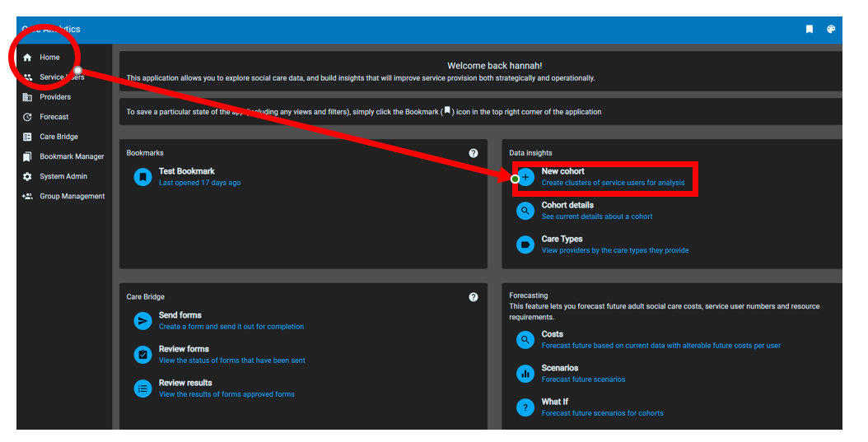The image size is (868, 442).
Task: Click 'View the status of forms that have been sent'
Action: 232,361
